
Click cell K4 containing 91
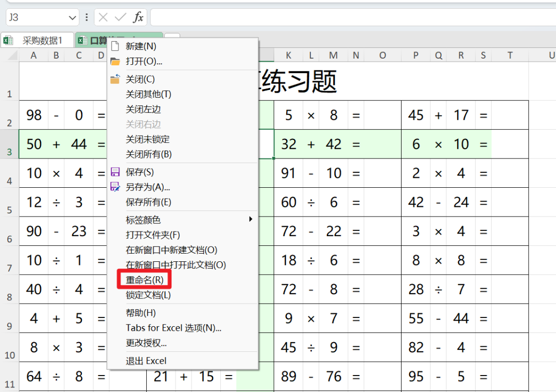click(x=288, y=173)
